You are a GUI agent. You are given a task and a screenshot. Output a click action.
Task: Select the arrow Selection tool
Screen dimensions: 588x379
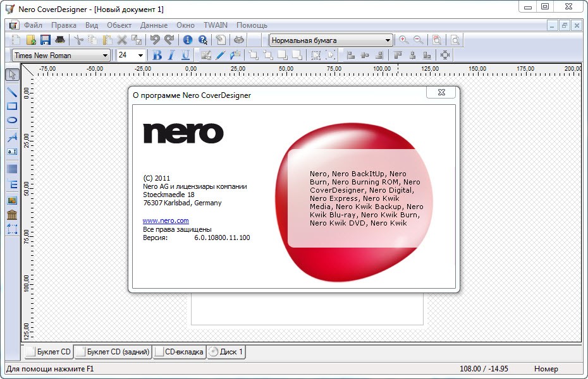(12, 75)
